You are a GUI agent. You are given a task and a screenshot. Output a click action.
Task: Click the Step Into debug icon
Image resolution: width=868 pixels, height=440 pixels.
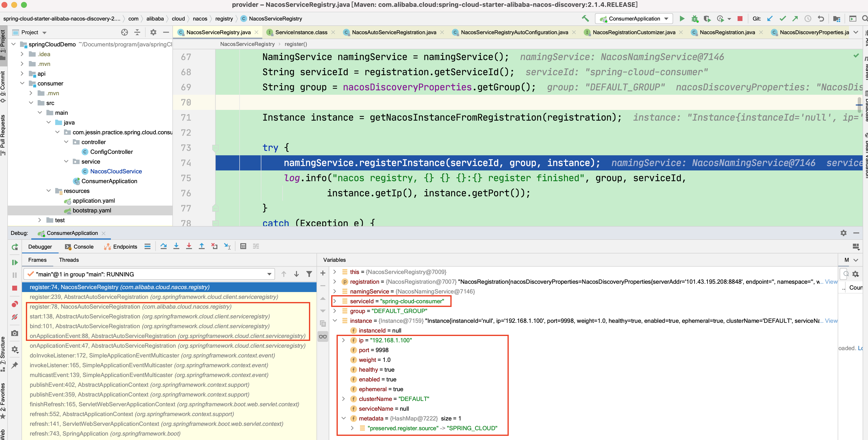(x=176, y=246)
